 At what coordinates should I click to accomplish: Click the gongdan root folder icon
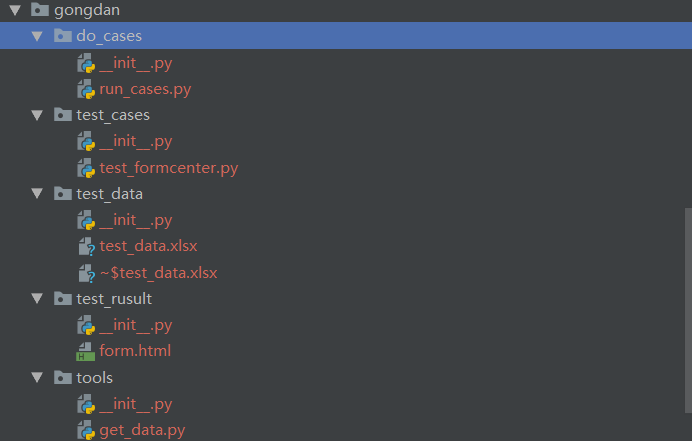click(x=39, y=10)
